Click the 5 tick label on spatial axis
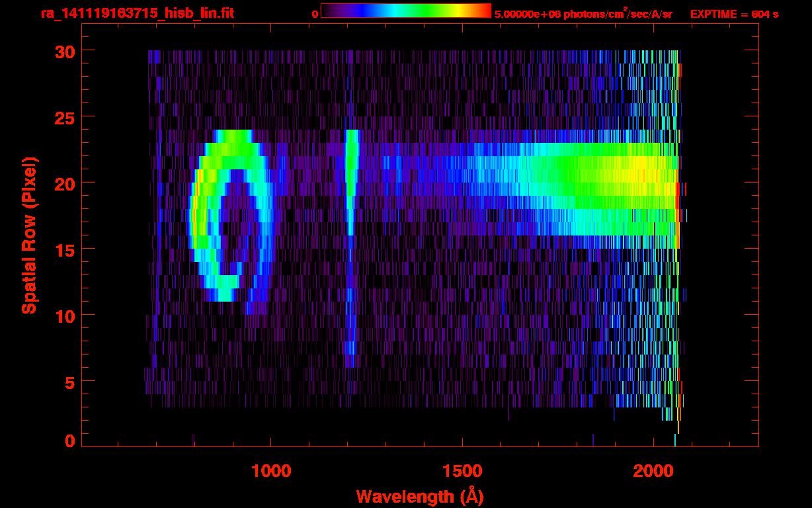 click(69, 382)
